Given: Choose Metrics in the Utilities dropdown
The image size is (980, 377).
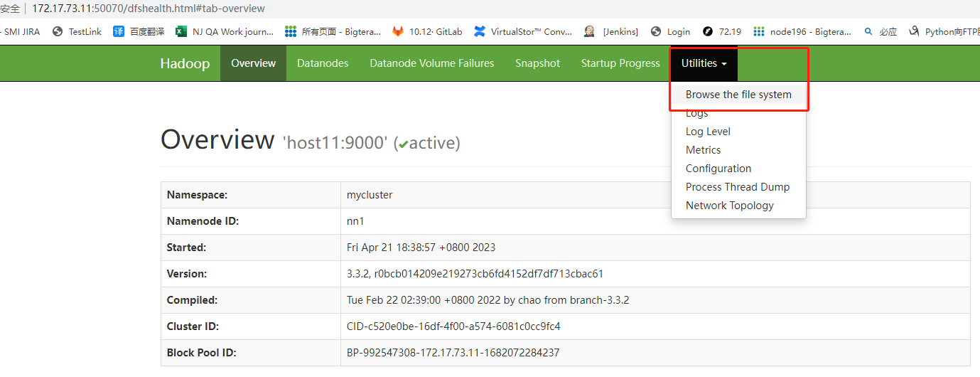Looking at the screenshot, I should point(703,150).
